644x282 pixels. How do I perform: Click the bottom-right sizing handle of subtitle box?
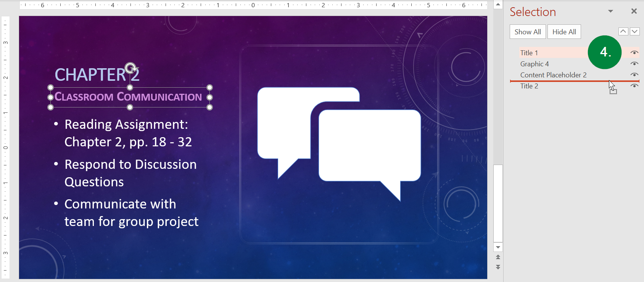pos(209,107)
